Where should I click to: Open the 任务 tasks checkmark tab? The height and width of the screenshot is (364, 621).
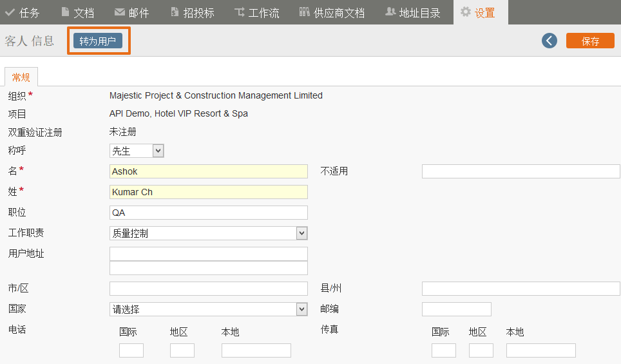click(22, 13)
